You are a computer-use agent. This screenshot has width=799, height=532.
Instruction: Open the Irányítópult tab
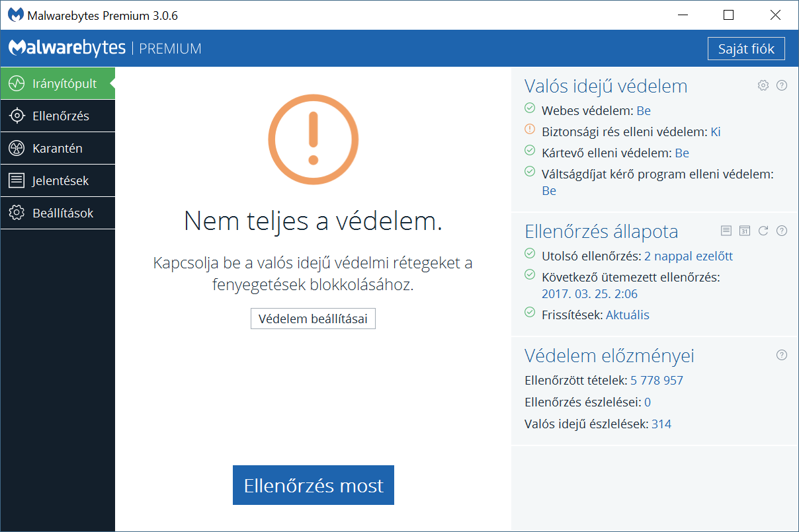(58, 84)
